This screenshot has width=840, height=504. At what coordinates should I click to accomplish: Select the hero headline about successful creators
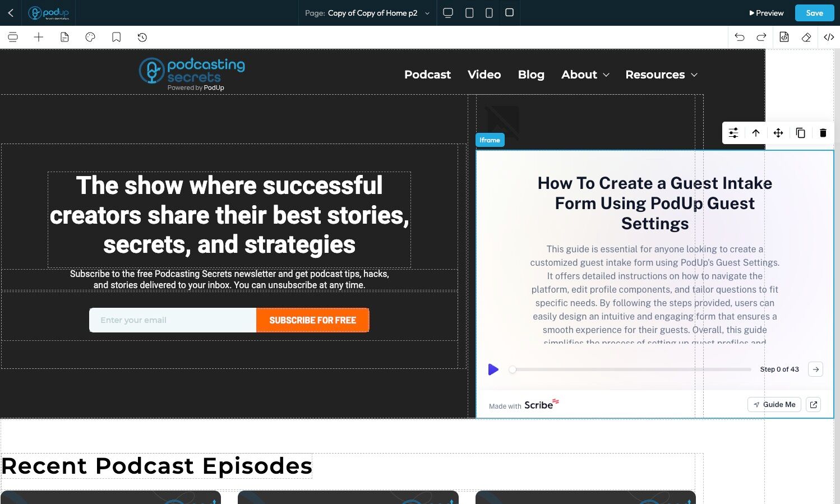pyautogui.click(x=229, y=215)
